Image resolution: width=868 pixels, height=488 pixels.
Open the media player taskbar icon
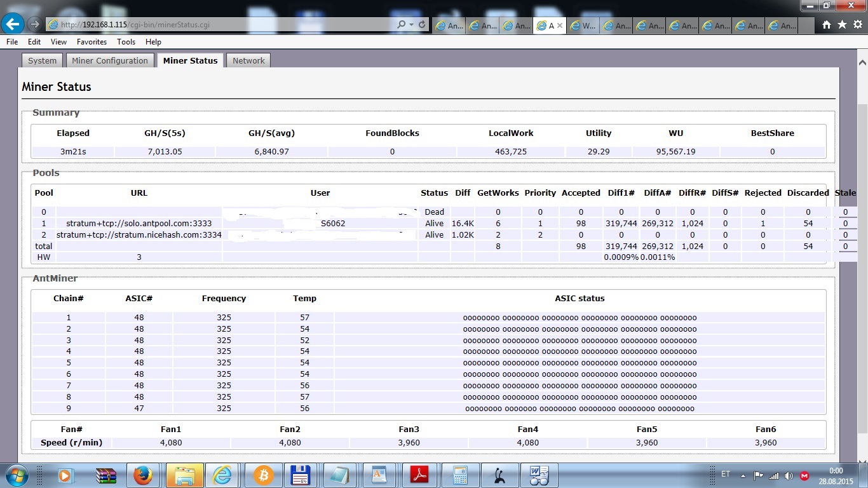[x=64, y=475]
